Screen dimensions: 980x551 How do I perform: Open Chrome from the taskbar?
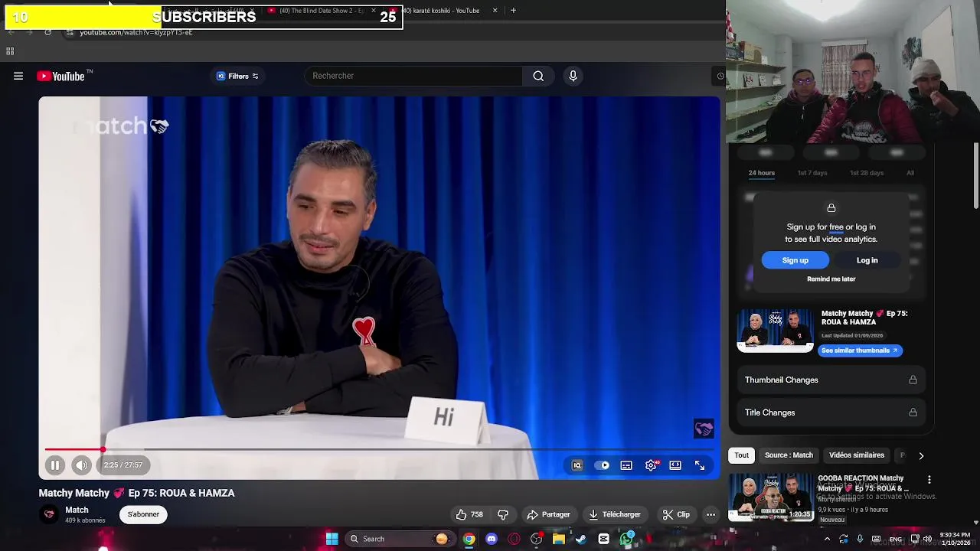pyautogui.click(x=469, y=539)
